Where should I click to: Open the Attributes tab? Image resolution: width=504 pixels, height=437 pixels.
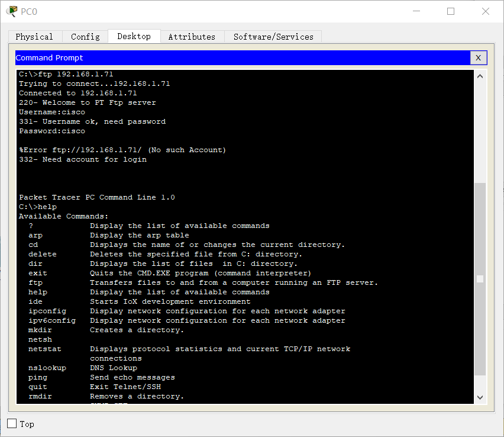192,37
